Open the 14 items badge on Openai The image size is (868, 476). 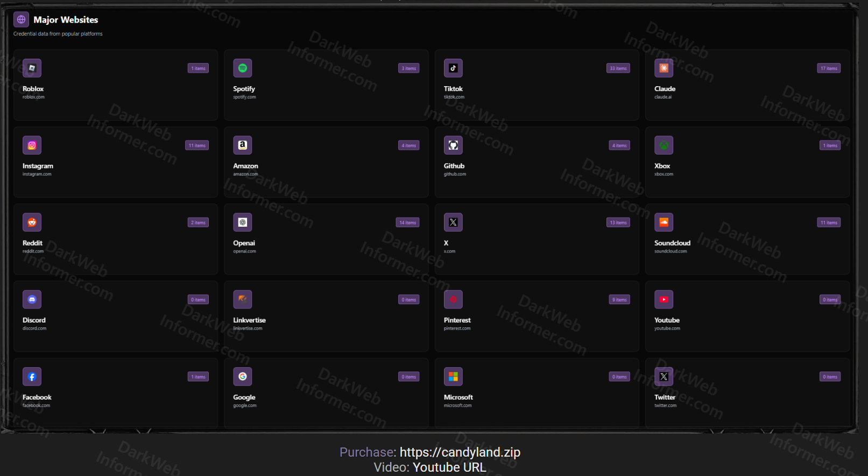[407, 222]
